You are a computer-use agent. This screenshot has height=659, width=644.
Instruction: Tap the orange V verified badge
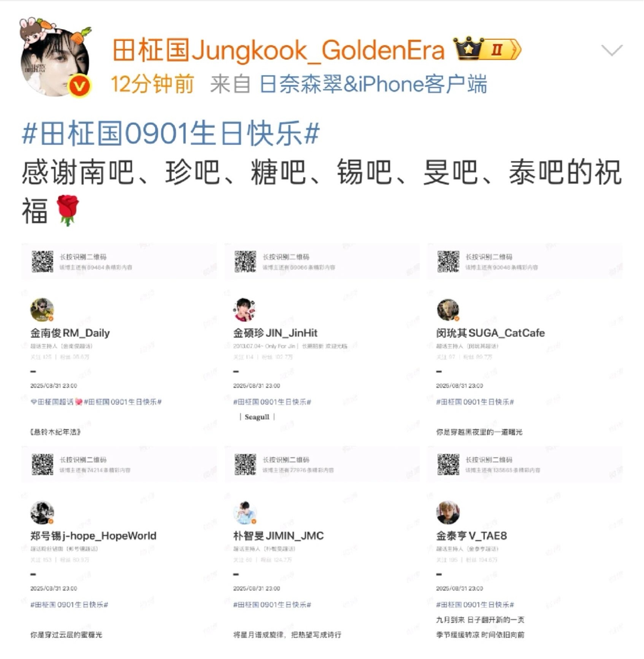[79, 86]
